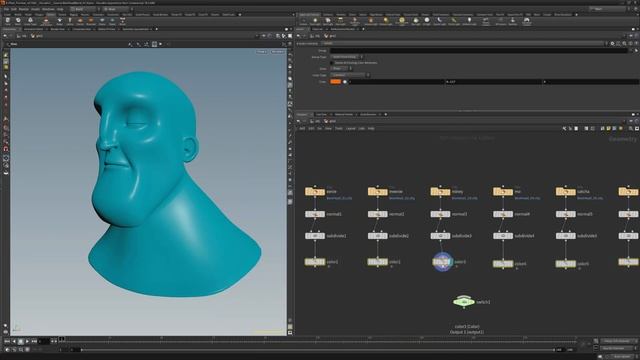Open the Persp viewport dropdown
Viewport: 640px width, 360px height.
[262, 52]
